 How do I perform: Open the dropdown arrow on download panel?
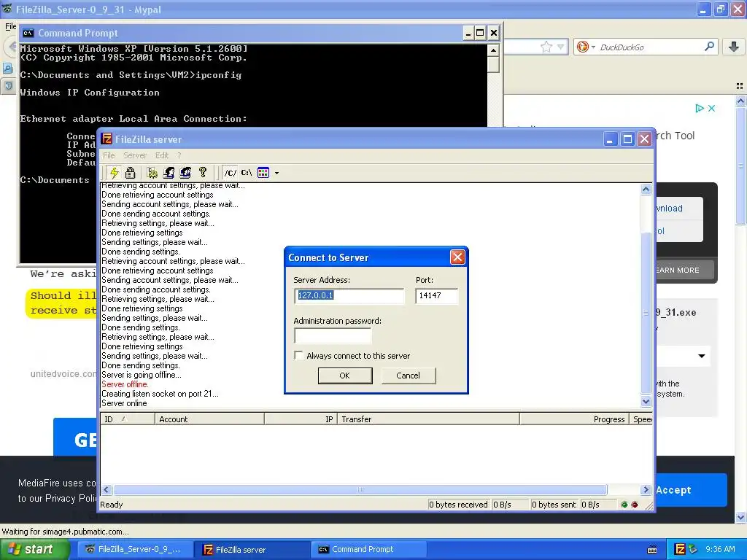point(702,356)
